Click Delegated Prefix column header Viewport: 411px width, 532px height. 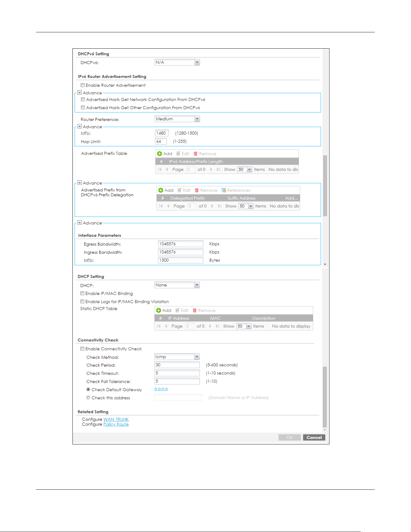(188, 198)
